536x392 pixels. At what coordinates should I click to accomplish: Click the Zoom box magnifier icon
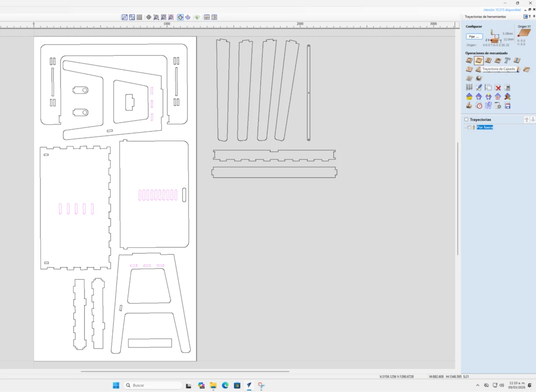coord(156,17)
